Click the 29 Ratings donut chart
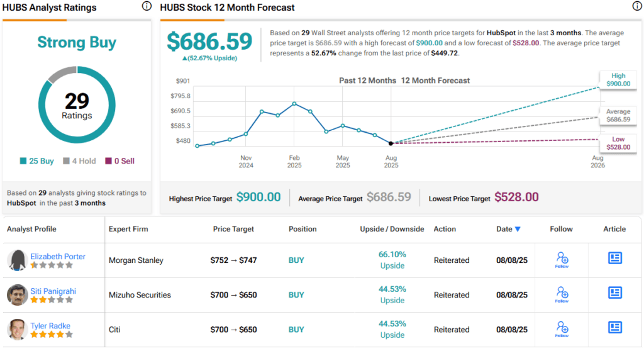 coord(77,105)
